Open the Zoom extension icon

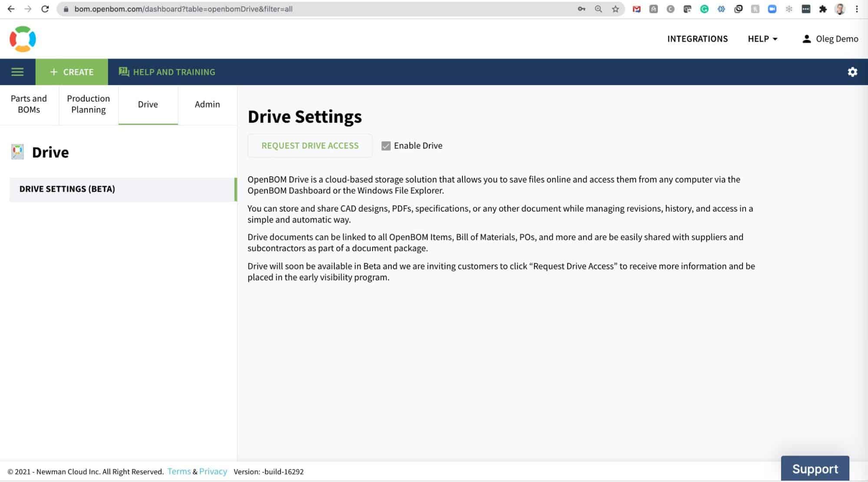pyautogui.click(x=772, y=9)
